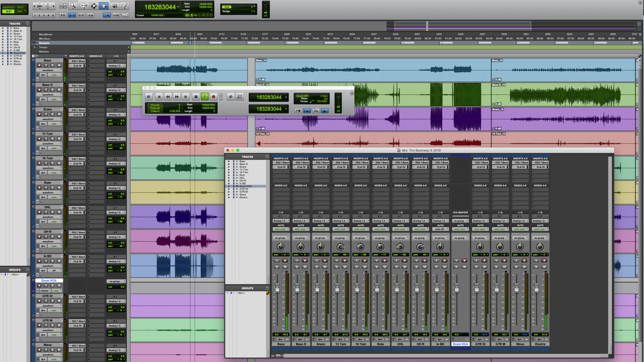Click Rewind in the Transport window
Screen dimensions: 644x362
(168, 97)
